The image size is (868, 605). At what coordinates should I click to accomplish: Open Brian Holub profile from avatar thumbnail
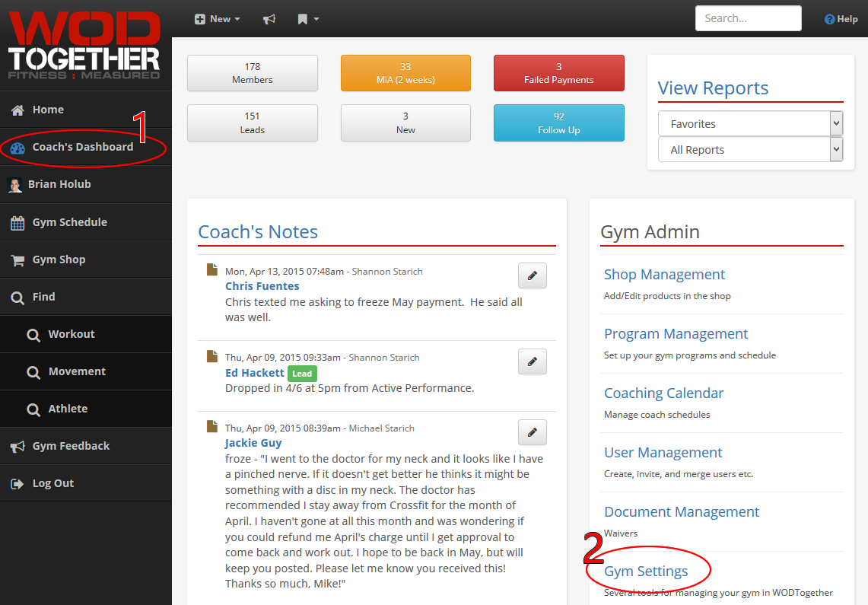(14, 185)
